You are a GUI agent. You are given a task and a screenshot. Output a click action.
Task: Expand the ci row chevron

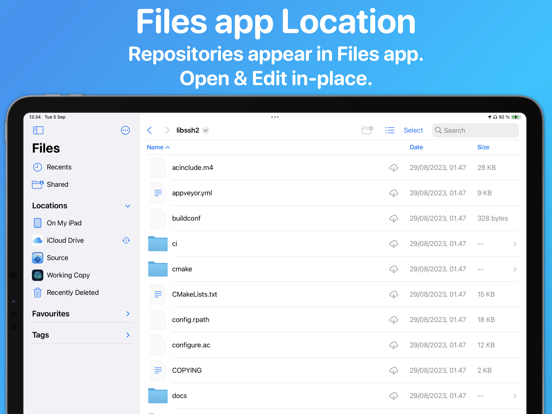click(x=515, y=244)
